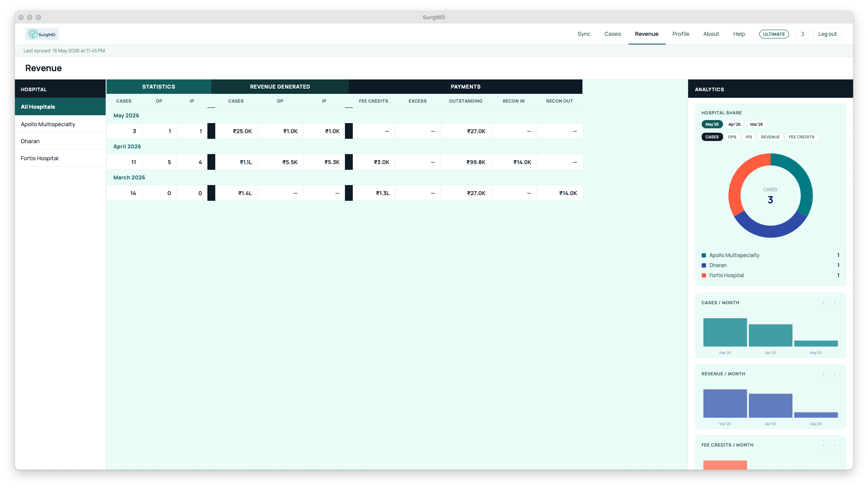Image resolution: width=868 pixels, height=488 pixels.
Task: Open the About page
Action: pos(711,34)
